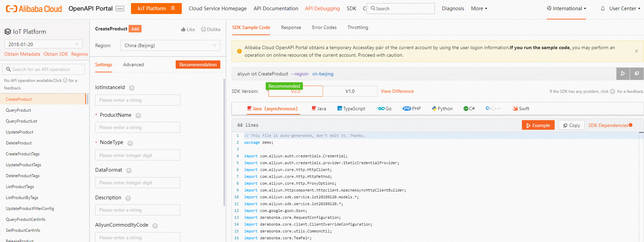Close the yellow warning banner
The image size is (644, 242).
[x=636, y=51]
